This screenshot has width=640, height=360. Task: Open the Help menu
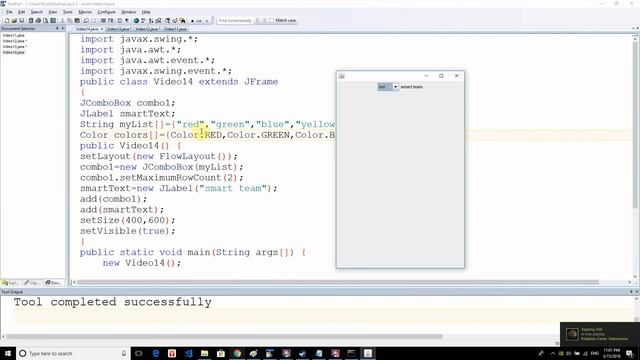146,12
